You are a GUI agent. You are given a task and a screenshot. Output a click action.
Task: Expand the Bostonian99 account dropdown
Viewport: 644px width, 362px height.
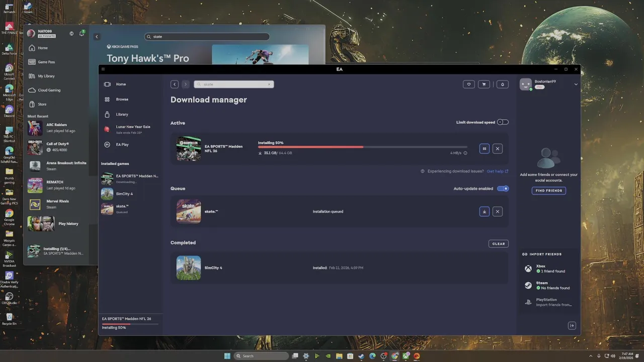[576, 84]
